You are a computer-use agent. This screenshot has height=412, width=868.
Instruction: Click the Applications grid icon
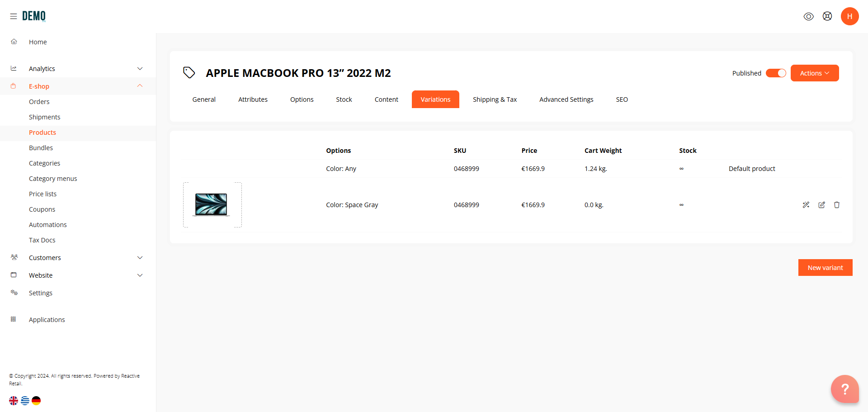14,319
